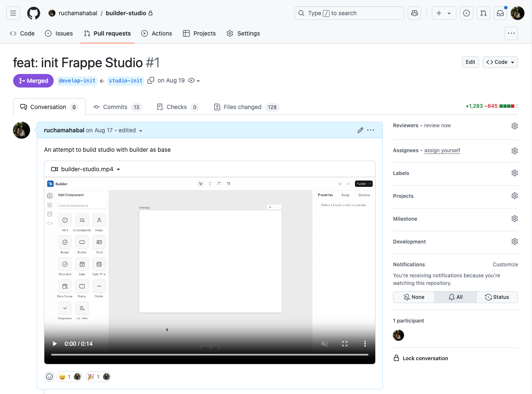This screenshot has width=532, height=394.
Task: Open the hamburger navigation menu
Action: pos(13,13)
